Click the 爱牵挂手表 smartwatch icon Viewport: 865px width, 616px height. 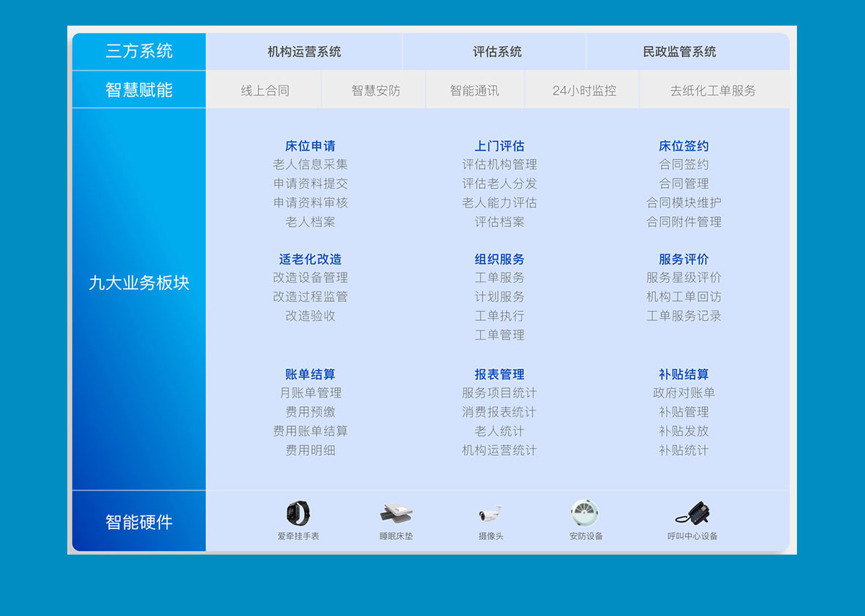click(298, 514)
